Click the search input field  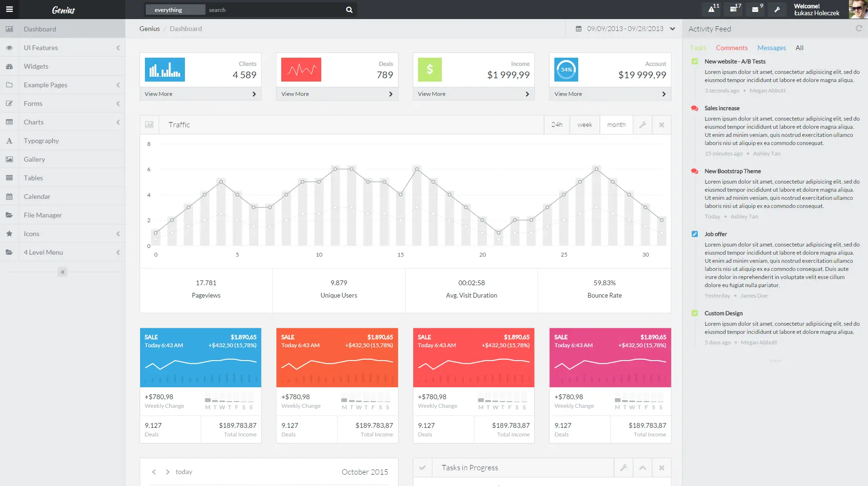tap(274, 10)
